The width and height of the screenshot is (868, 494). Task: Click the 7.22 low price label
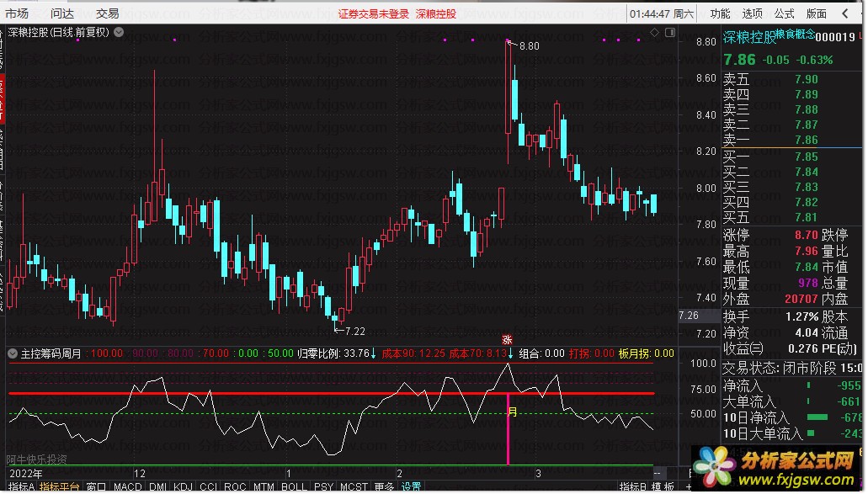pos(354,332)
